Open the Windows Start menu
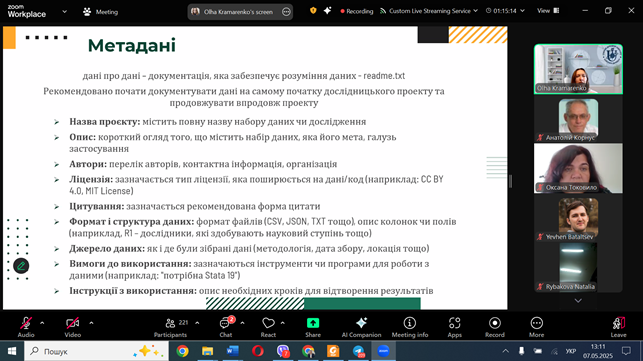 coord(11,351)
